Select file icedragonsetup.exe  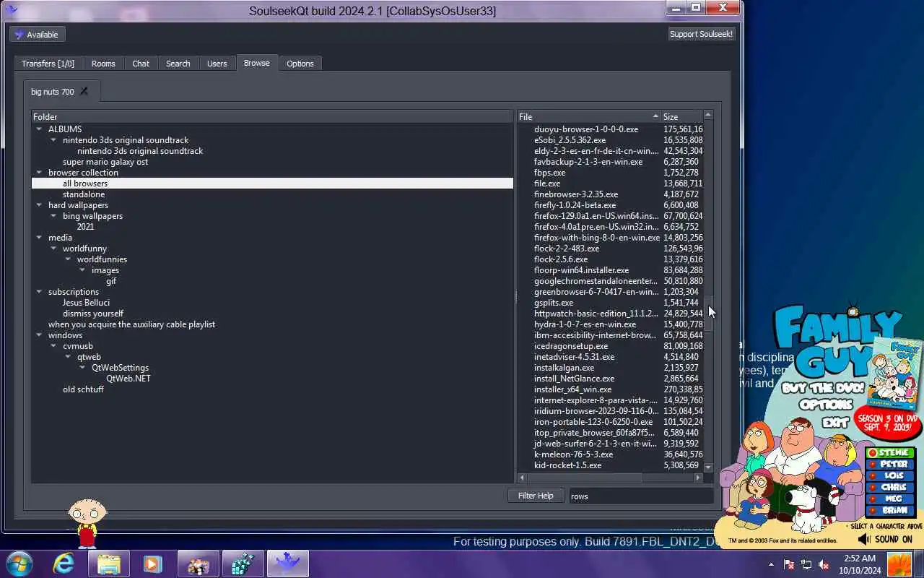click(x=571, y=346)
